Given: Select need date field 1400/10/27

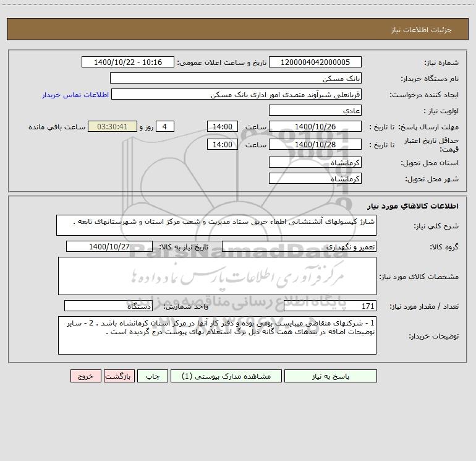Looking at the screenshot, I should (x=109, y=246).
